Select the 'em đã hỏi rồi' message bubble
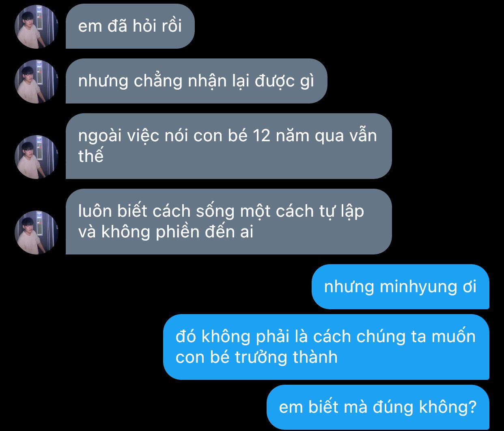The width and height of the screenshot is (504, 431). pyautogui.click(x=130, y=26)
